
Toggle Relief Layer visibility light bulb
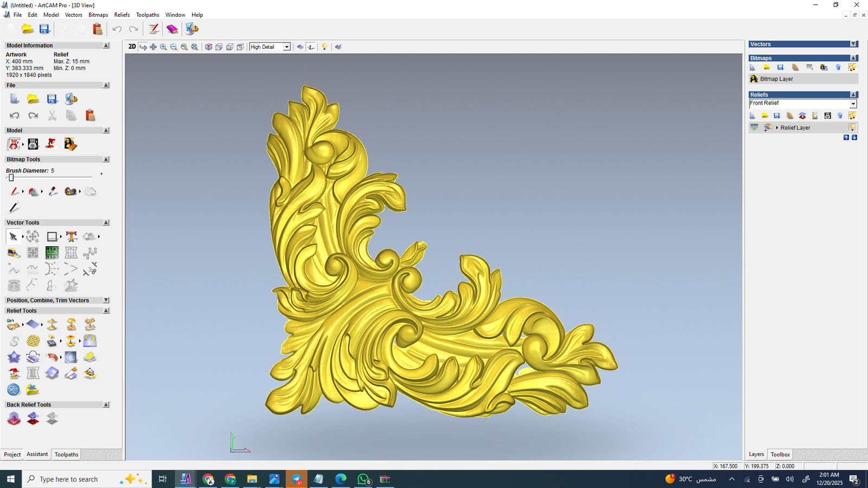point(852,127)
